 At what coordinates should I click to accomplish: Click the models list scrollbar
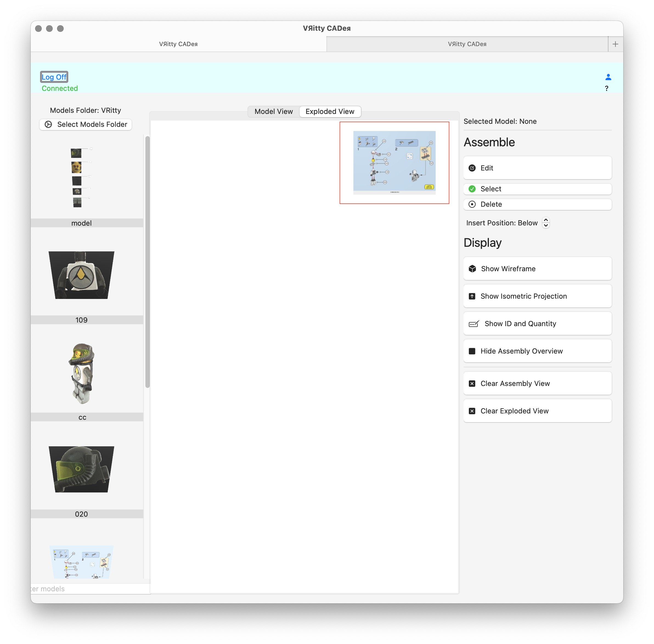[x=147, y=262]
